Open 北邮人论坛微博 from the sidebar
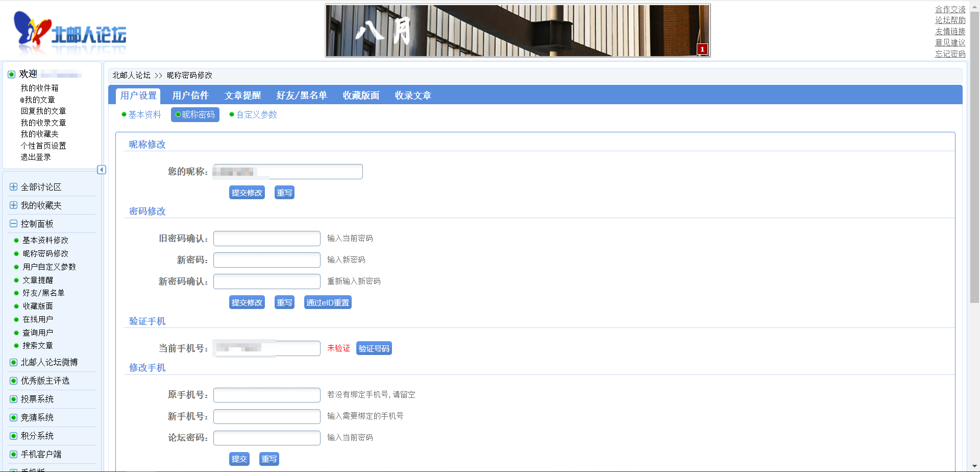980x472 pixels. click(49, 362)
